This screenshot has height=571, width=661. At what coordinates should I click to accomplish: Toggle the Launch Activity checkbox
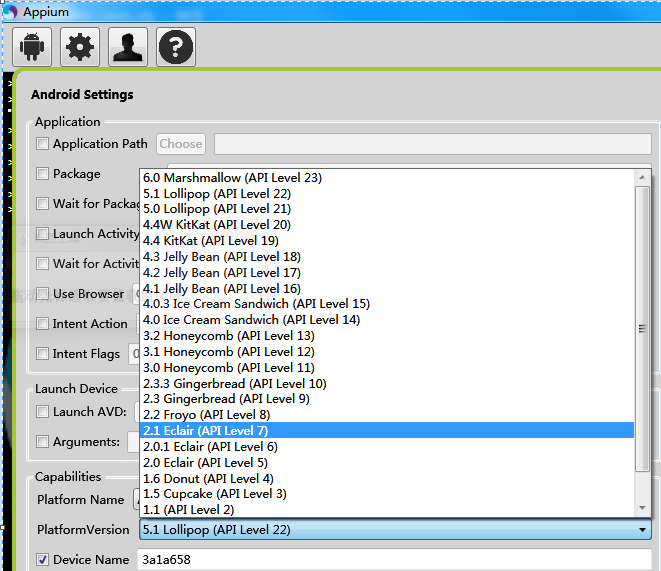point(42,233)
